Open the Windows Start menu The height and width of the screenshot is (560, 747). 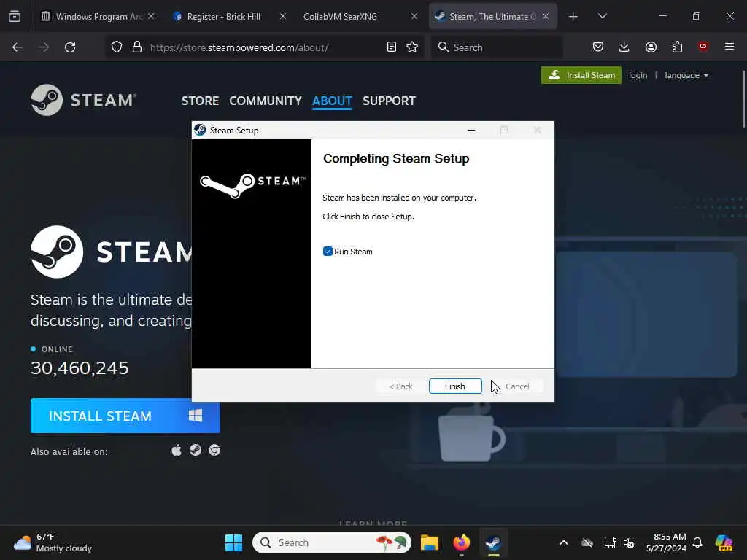pos(234,542)
